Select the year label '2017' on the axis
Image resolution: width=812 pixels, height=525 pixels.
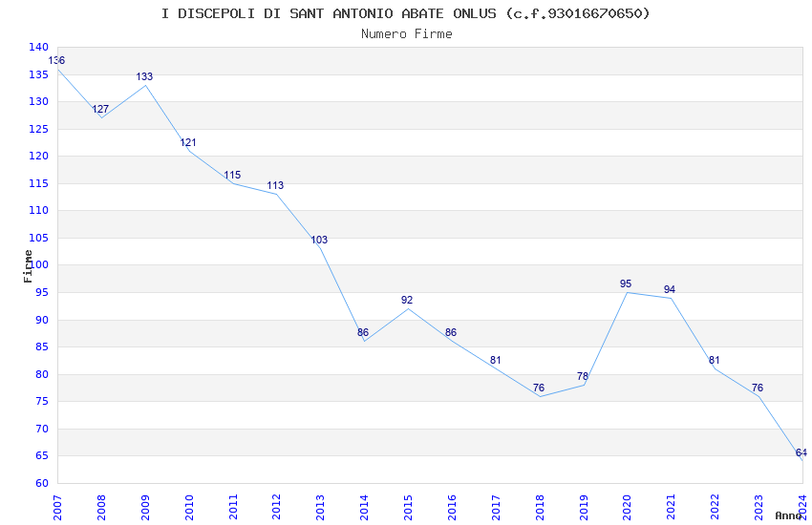tap(496, 508)
